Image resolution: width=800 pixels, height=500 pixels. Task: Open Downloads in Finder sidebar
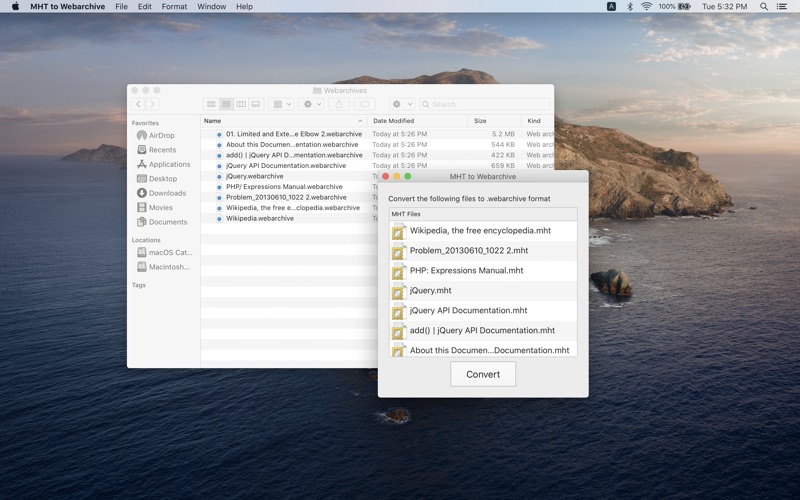161,193
